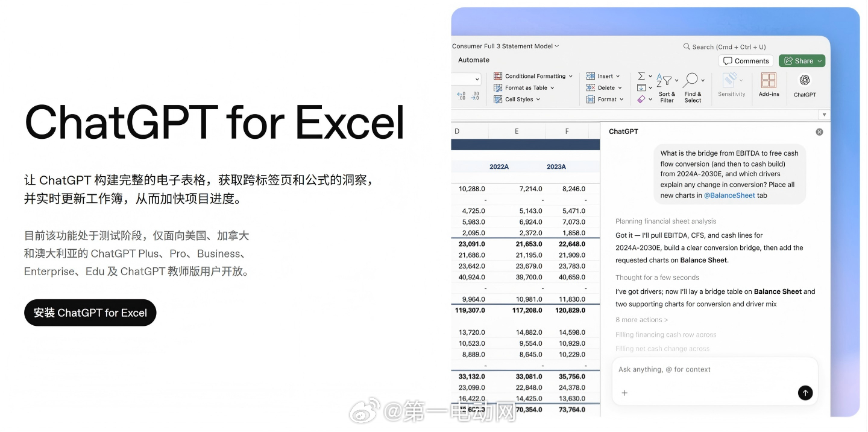This screenshot has width=868, height=432.
Task: Click the 安装 ChatGPT for Excel button
Action: point(90,313)
